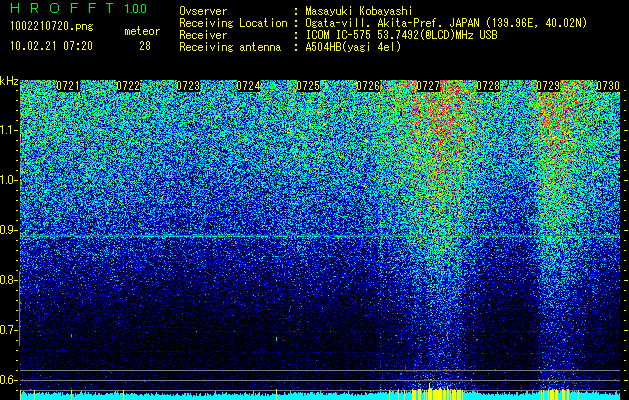This screenshot has height=400, width=629.
Task: Click the meteor label
Action: pyautogui.click(x=142, y=31)
